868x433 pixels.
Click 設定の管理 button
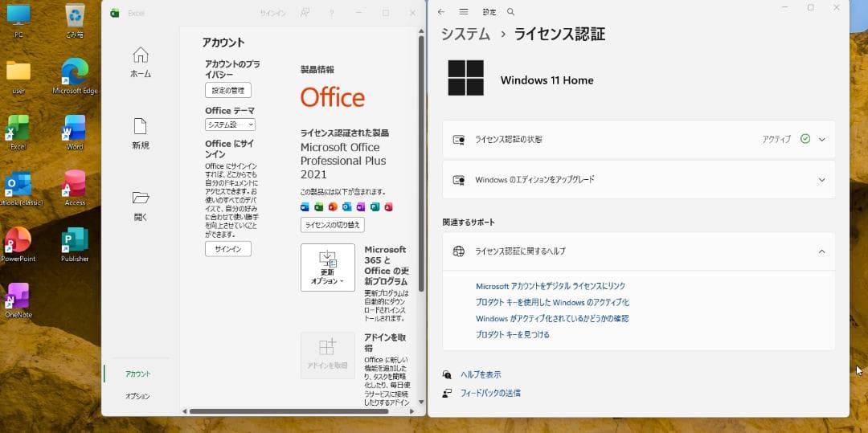point(228,90)
